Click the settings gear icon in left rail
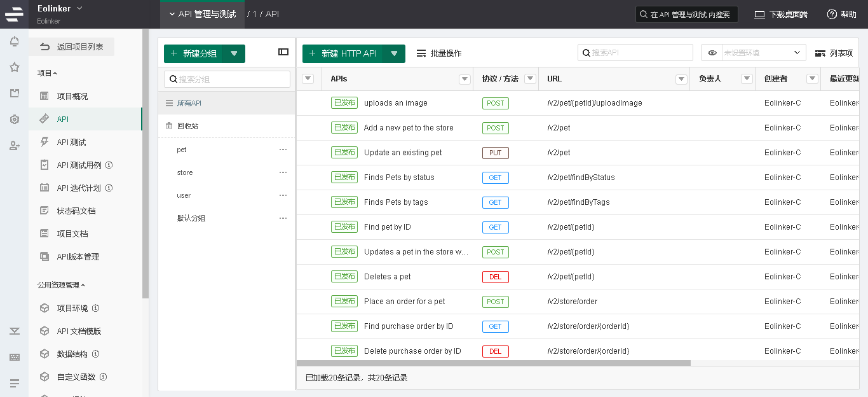868x397 pixels. (14, 120)
